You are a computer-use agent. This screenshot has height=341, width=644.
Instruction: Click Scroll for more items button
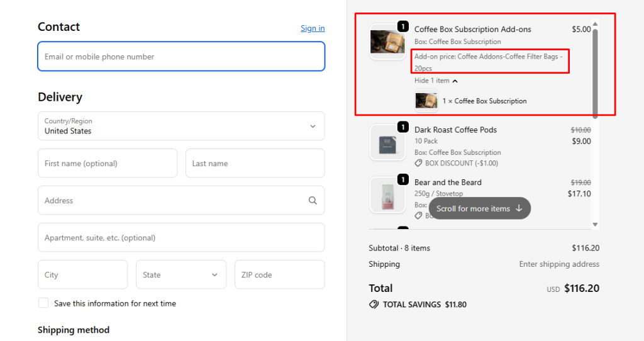tap(479, 208)
